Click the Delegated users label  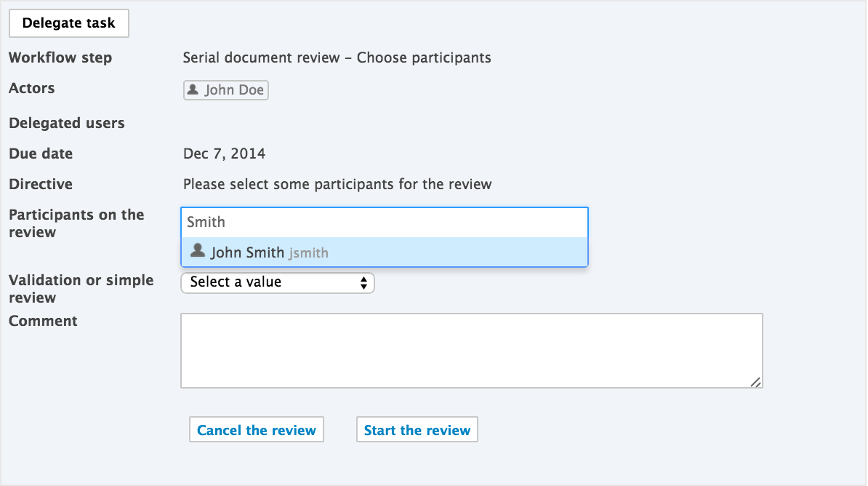click(x=66, y=123)
